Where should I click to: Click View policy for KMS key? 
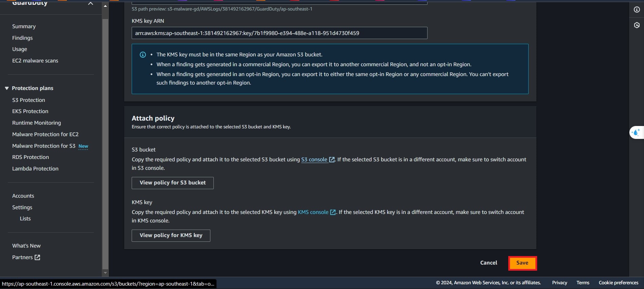click(x=171, y=235)
